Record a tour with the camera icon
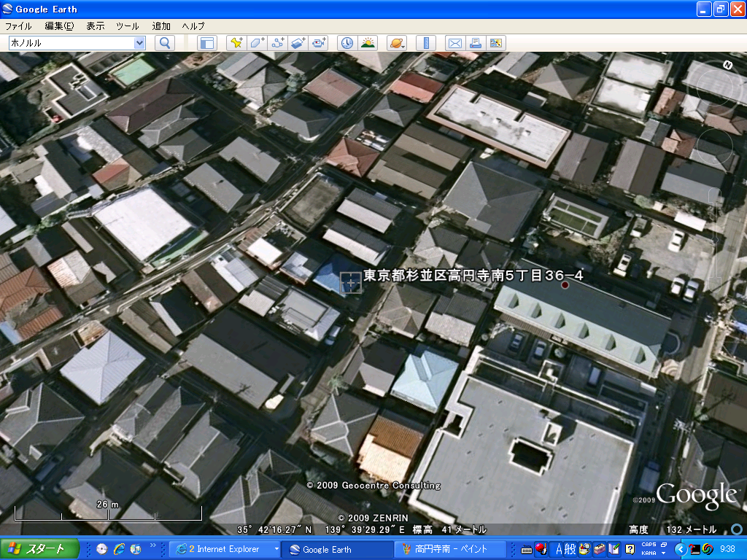 point(318,43)
